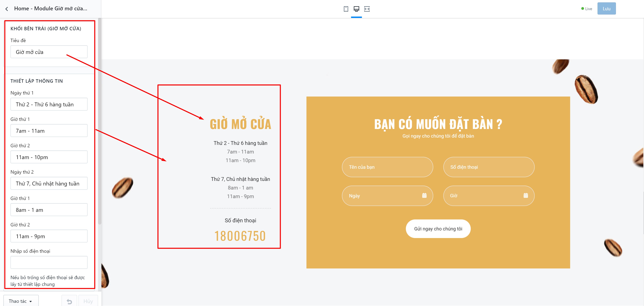Switch to mobile preview icon
The height and width of the screenshot is (306, 644).
346,9
